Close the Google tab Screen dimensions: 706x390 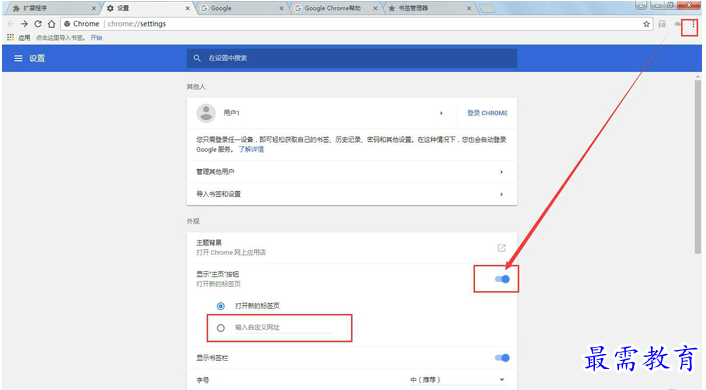pyautogui.click(x=281, y=8)
